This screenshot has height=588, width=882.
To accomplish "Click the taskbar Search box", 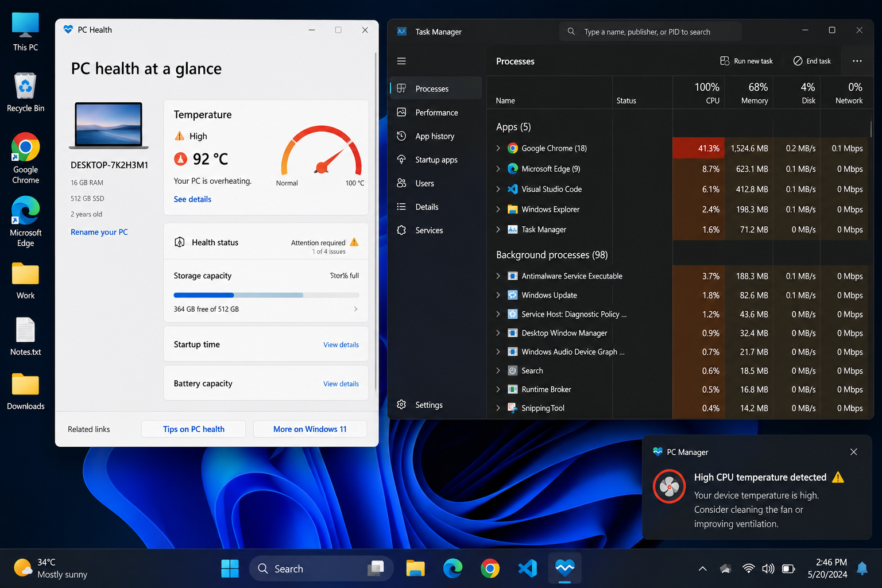I will coord(322,568).
